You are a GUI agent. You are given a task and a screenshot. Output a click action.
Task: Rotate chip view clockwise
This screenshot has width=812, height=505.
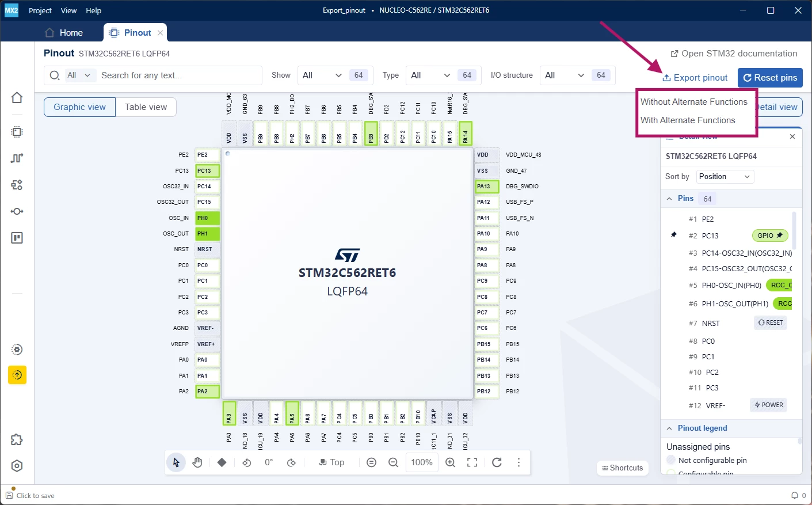tap(291, 462)
